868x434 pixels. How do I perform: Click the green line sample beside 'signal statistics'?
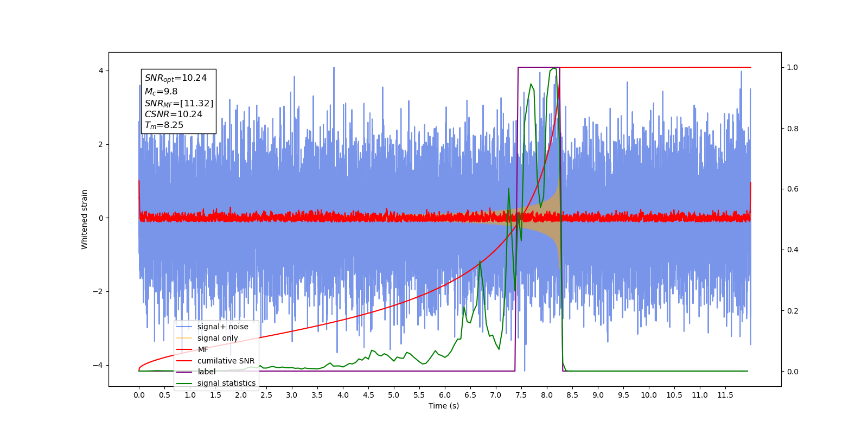[x=184, y=383]
